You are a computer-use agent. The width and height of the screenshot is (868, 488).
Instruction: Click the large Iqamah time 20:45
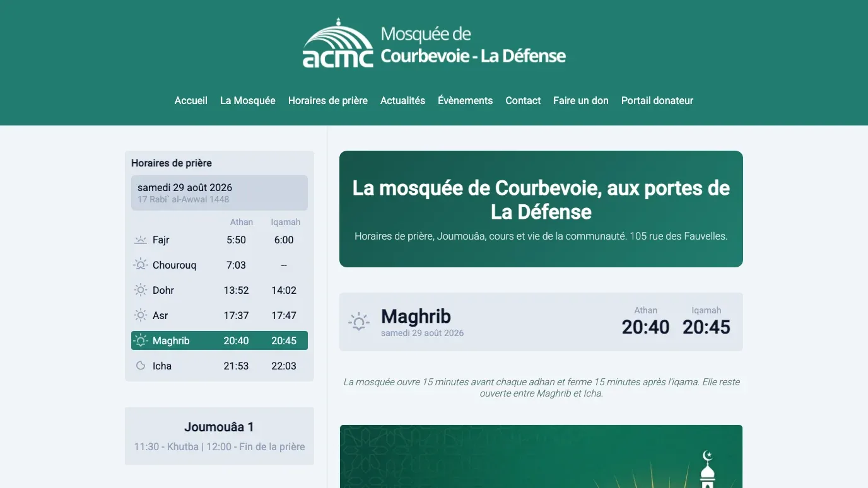(707, 327)
